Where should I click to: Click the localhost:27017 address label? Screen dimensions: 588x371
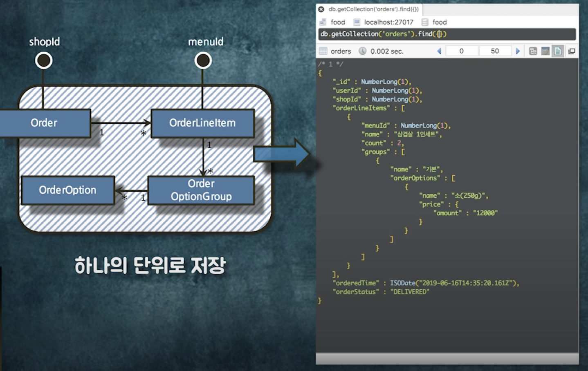(389, 22)
